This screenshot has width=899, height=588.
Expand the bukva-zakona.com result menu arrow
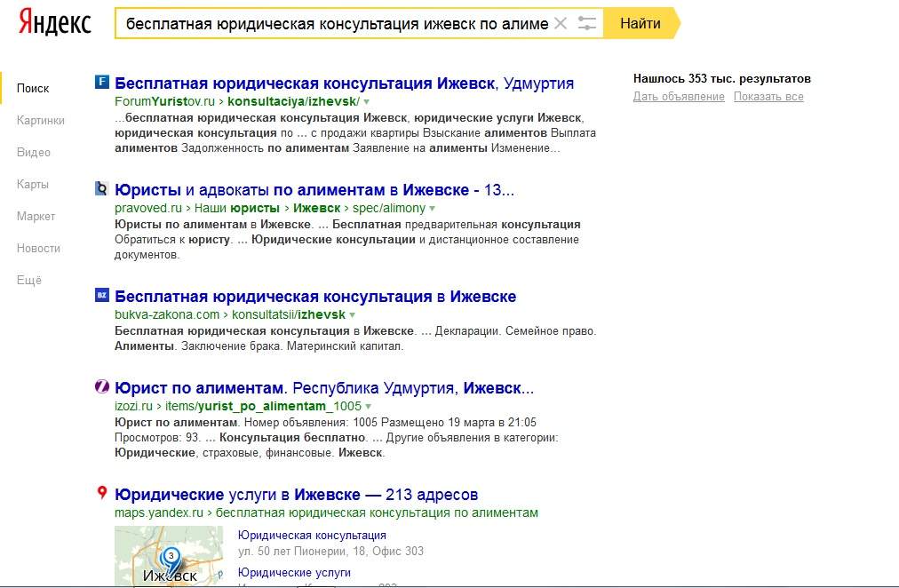tap(352, 315)
